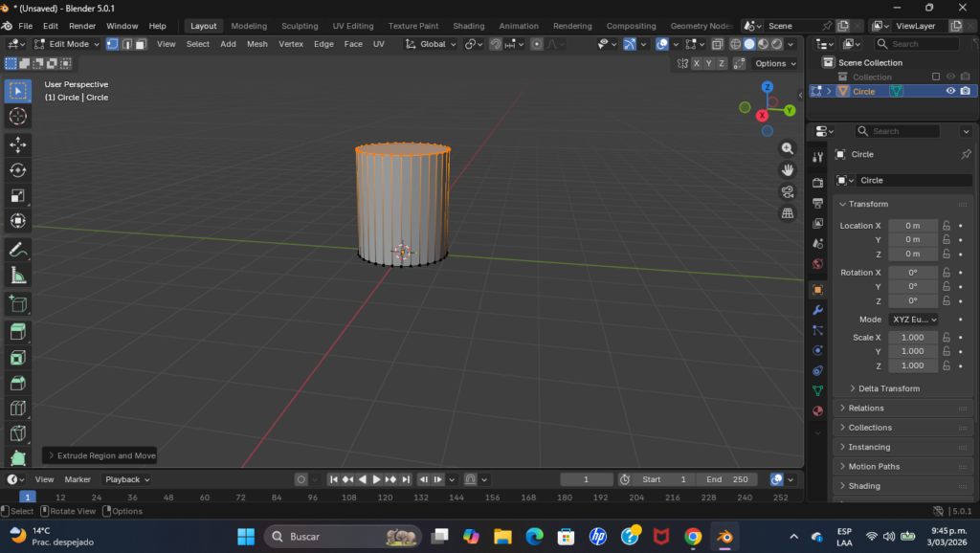Activate the Inset Faces tool
The height and width of the screenshot is (553, 980).
(x=17, y=358)
